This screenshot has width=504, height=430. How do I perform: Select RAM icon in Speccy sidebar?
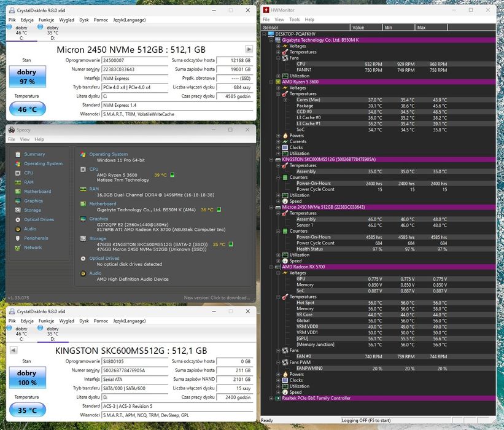(18, 182)
